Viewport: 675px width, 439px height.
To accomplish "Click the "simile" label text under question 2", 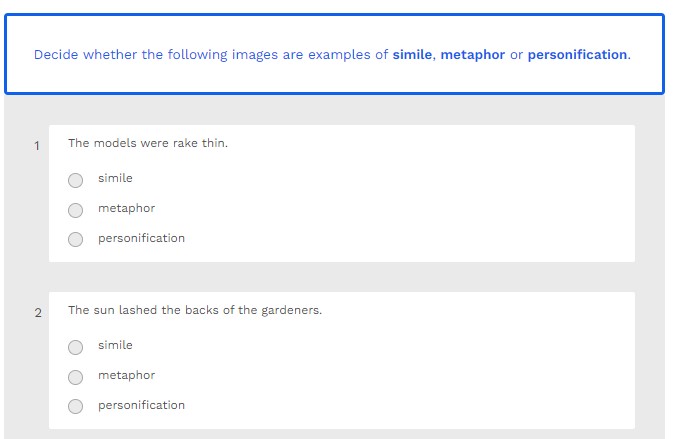I will pos(115,345).
